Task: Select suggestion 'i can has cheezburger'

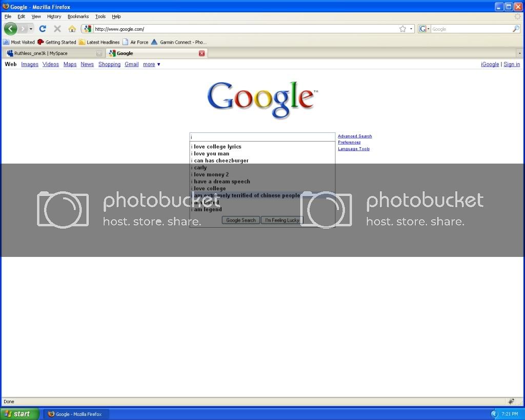Action: coord(262,161)
